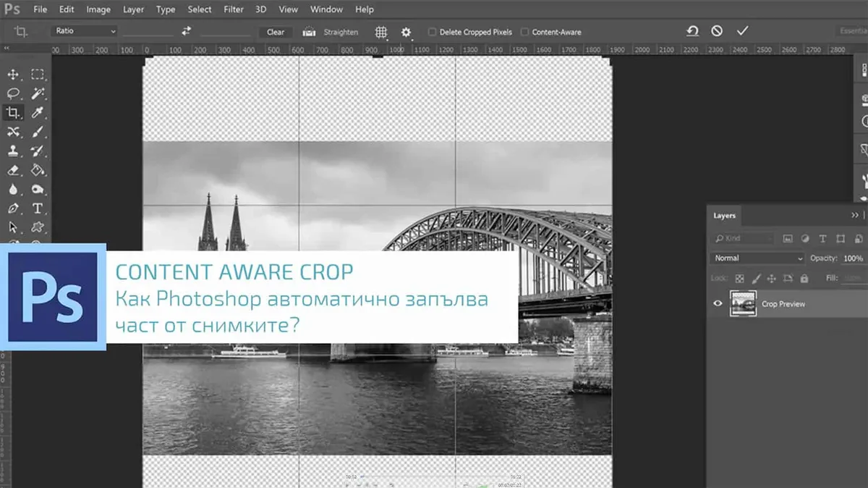Viewport: 868px width, 488px height.
Task: Open the Window menu
Action: click(x=326, y=9)
